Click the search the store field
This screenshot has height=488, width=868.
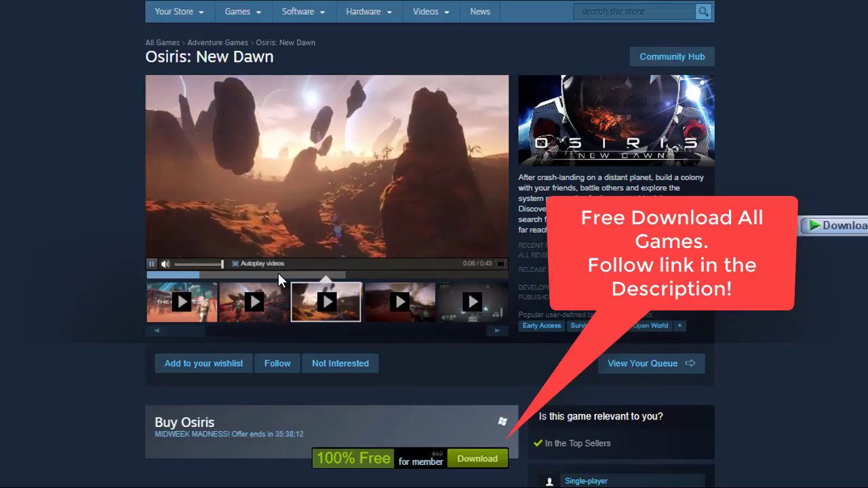(635, 12)
